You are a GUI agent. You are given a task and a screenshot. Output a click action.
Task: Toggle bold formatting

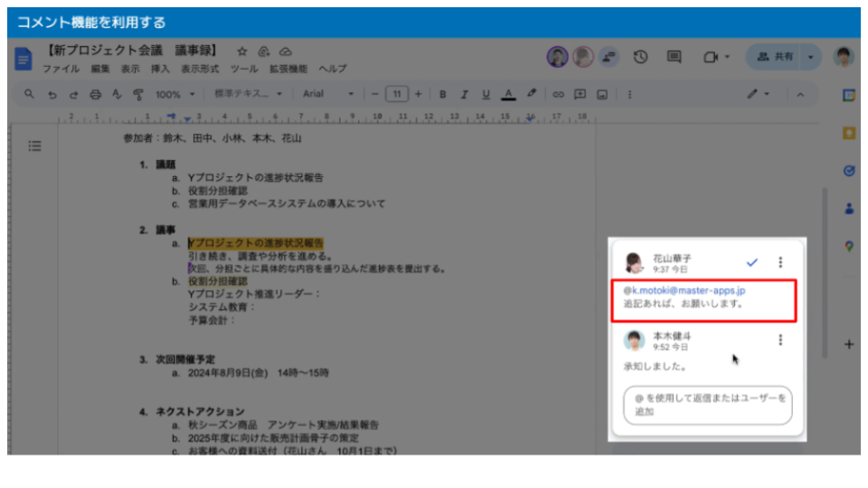tap(442, 95)
